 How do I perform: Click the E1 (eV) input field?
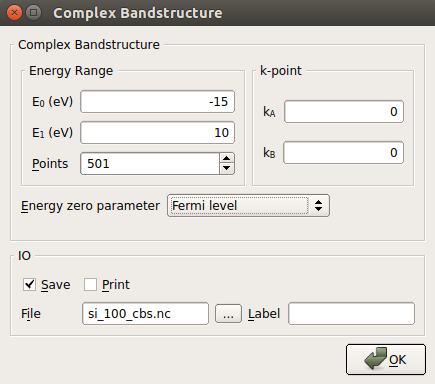[157, 133]
